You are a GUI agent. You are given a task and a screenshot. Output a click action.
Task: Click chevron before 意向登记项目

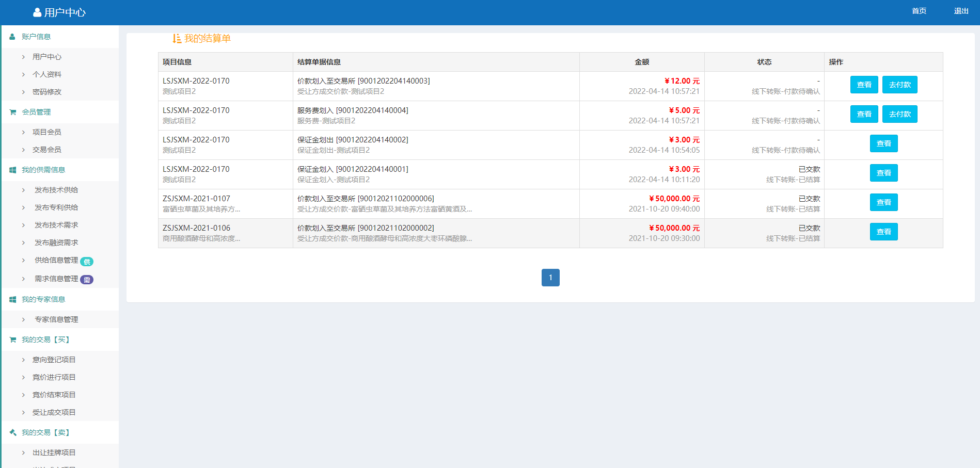coord(23,360)
